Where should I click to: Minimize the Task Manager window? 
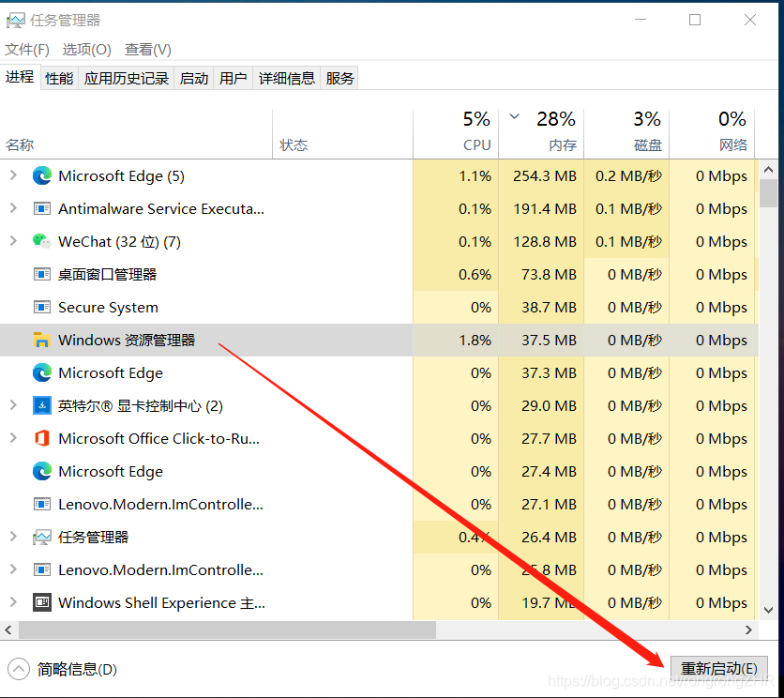(641, 20)
